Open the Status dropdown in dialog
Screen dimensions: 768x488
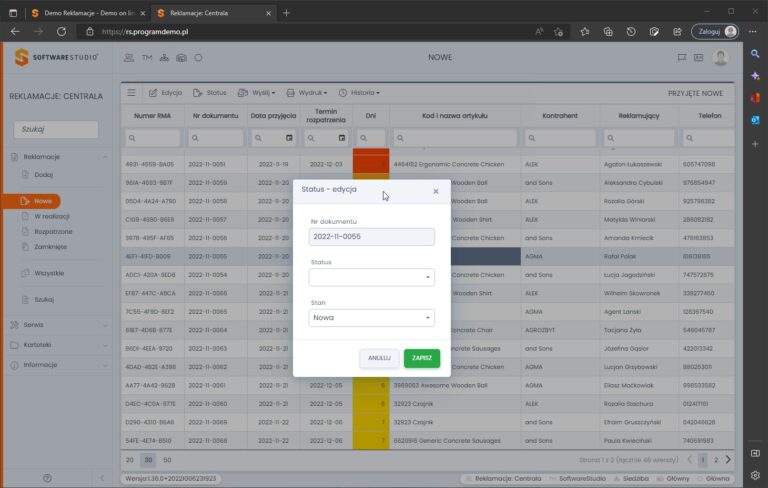tap(371, 277)
